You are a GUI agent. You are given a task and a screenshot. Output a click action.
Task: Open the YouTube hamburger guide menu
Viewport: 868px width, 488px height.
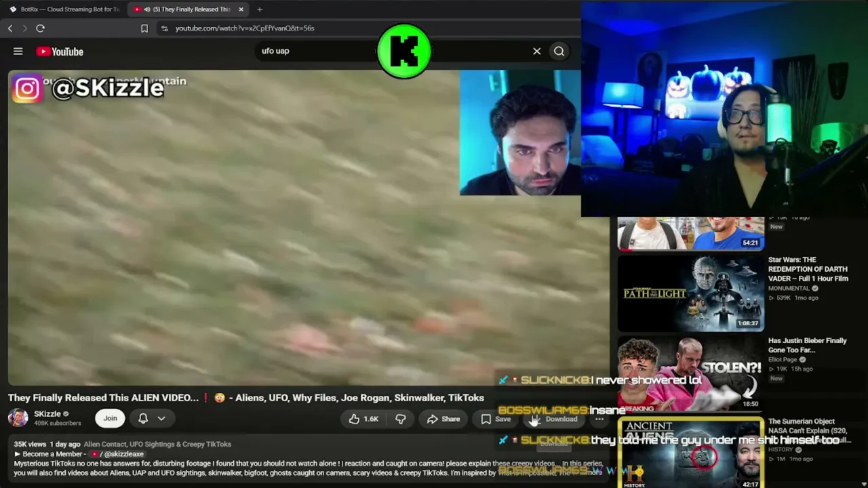click(x=18, y=52)
